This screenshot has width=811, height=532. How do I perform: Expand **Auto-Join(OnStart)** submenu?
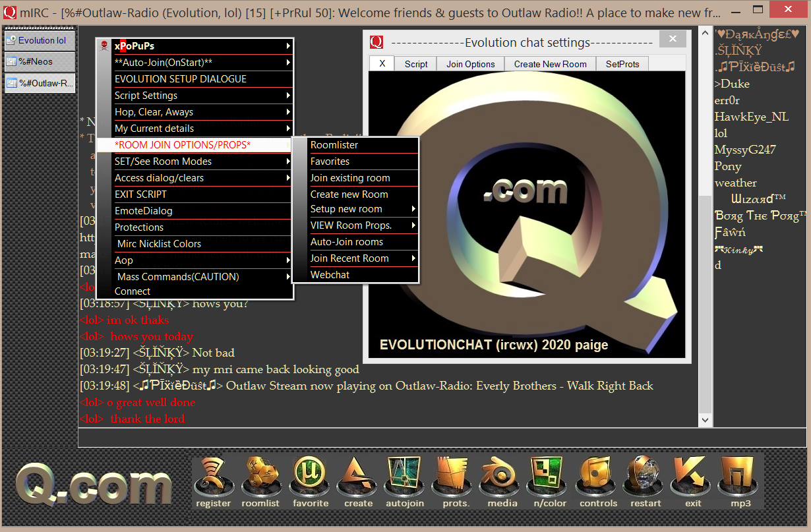tap(288, 63)
